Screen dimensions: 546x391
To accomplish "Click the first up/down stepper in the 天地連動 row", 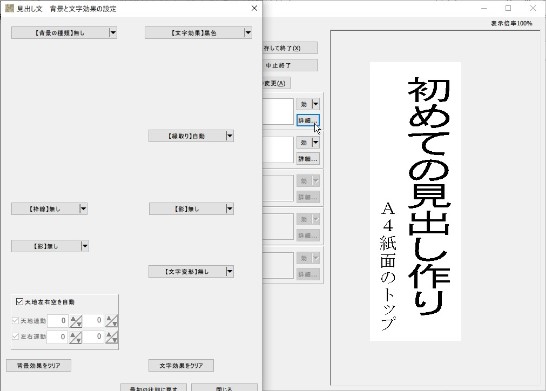I will coord(76,321).
